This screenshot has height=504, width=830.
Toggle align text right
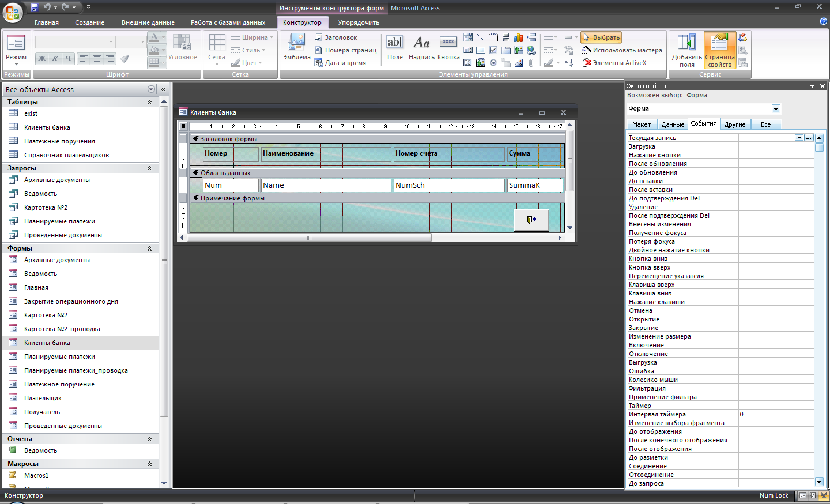[x=110, y=58]
